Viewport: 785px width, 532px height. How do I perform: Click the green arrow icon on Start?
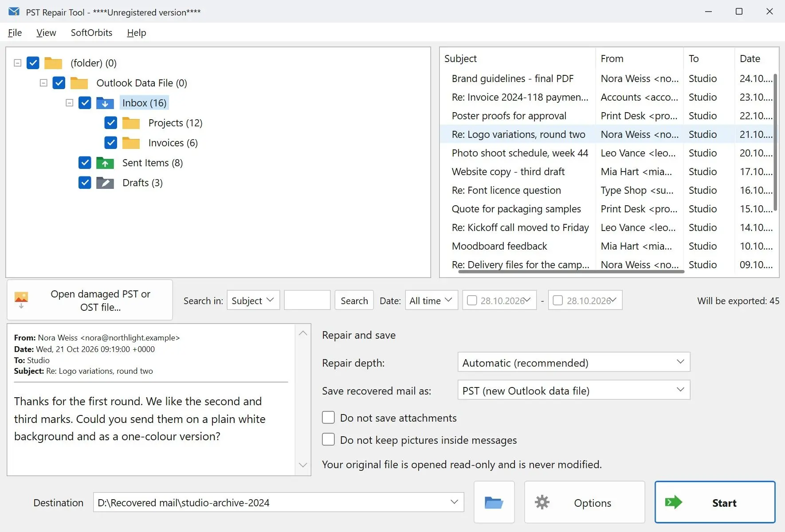click(674, 502)
